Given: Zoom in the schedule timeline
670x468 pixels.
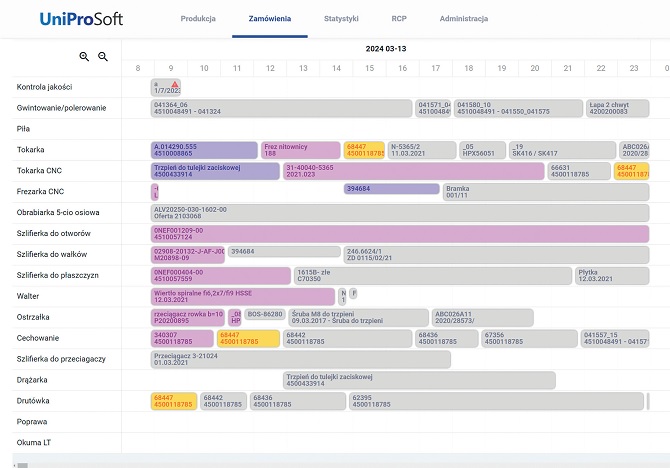Looking at the screenshot, I should pyautogui.click(x=84, y=57).
